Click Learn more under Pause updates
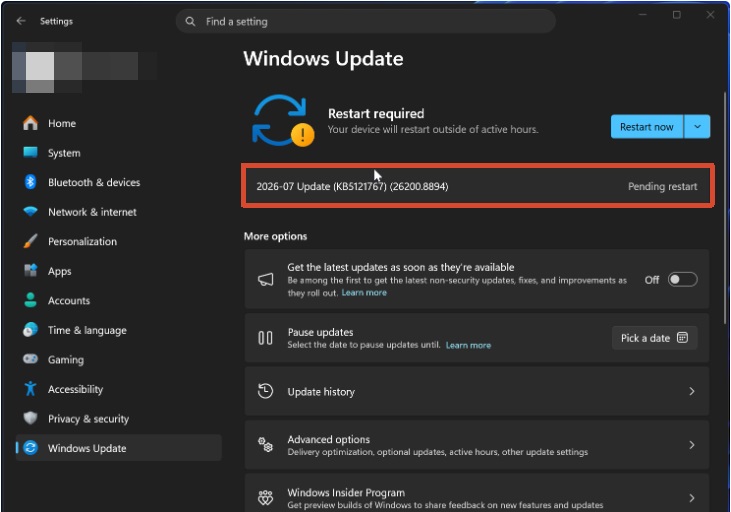The height and width of the screenshot is (512, 731). (468, 345)
